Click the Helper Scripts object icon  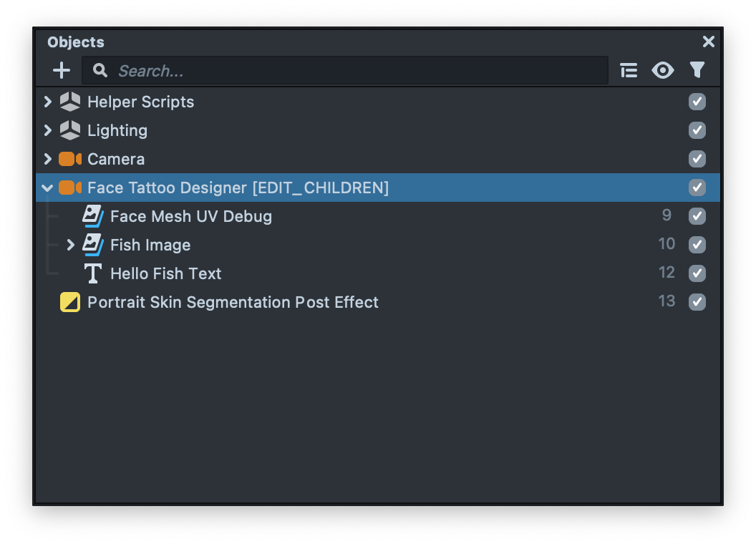pos(70,102)
